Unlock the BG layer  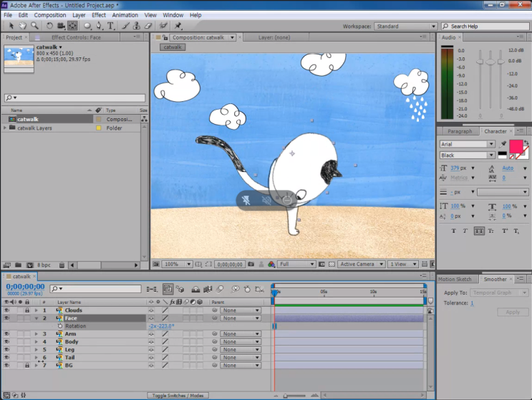click(x=27, y=366)
